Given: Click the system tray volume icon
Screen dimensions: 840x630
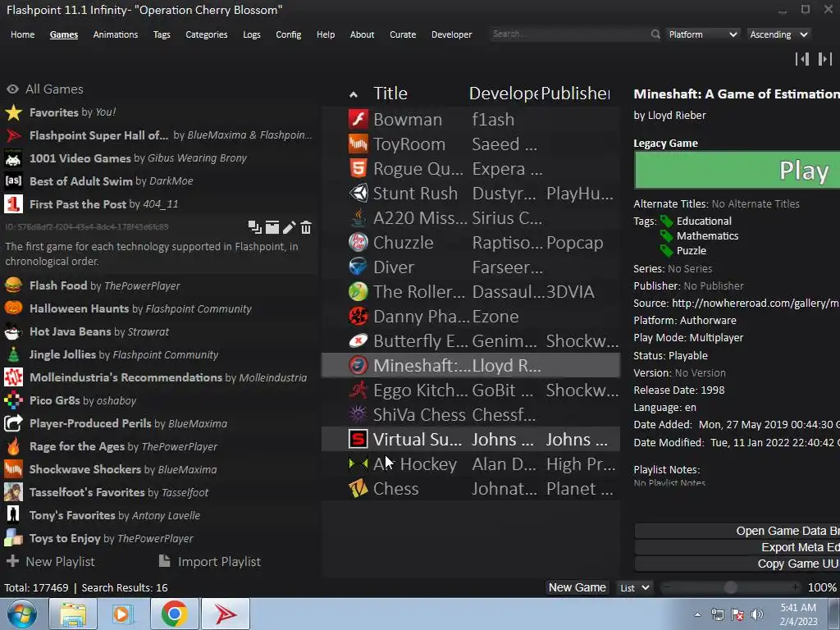Looking at the screenshot, I should coord(757,614).
